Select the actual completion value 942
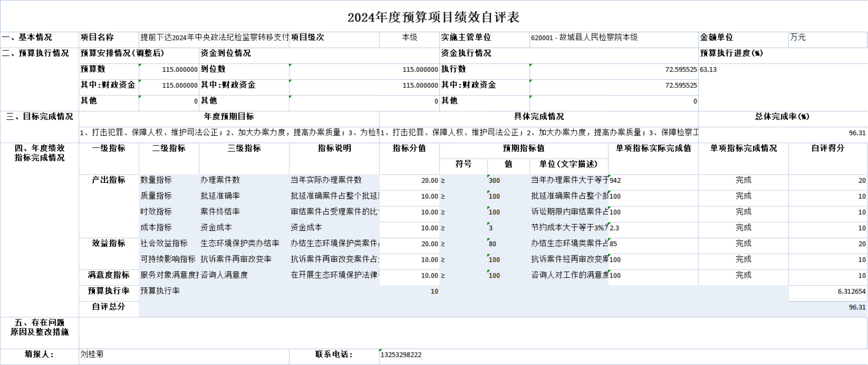This screenshot has width=868, height=365. (653, 180)
